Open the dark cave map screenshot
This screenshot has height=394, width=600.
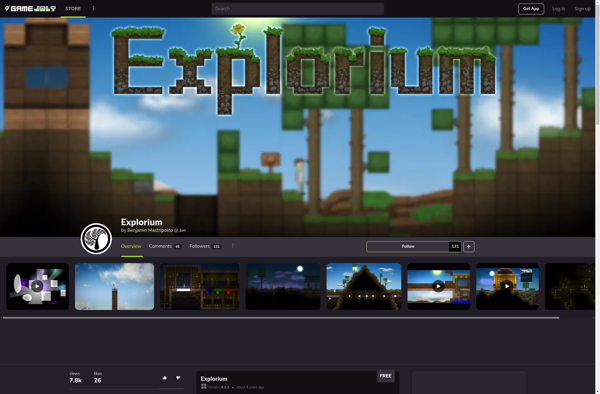[569, 286]
